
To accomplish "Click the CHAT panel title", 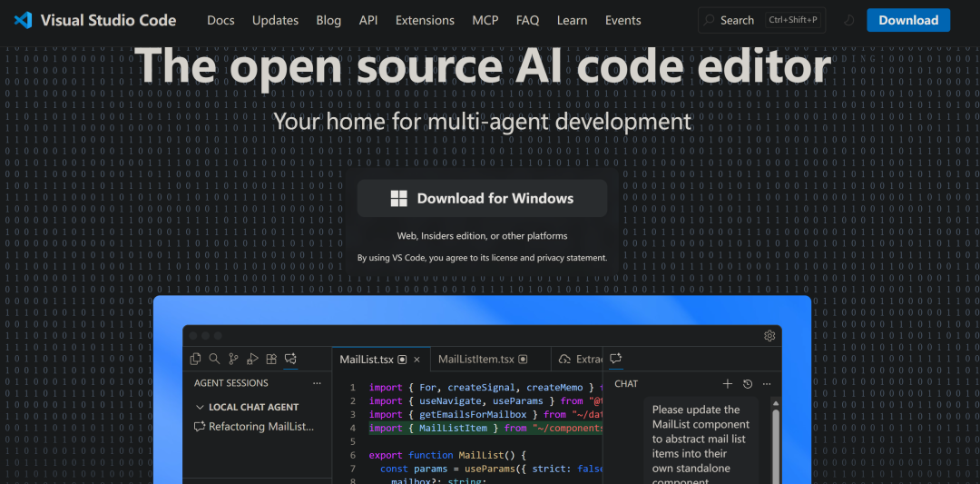I will point(626,384).
